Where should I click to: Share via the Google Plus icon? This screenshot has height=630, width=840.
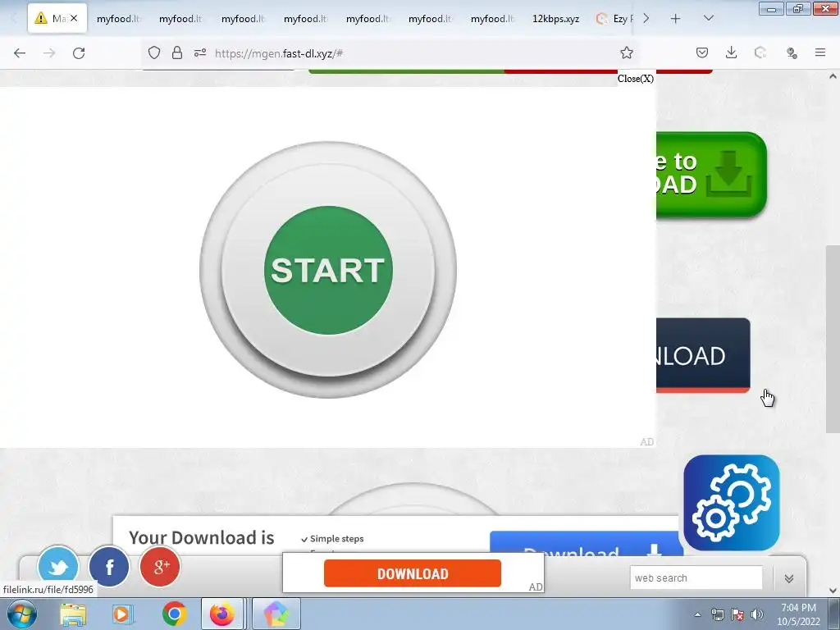coord(160,566)
